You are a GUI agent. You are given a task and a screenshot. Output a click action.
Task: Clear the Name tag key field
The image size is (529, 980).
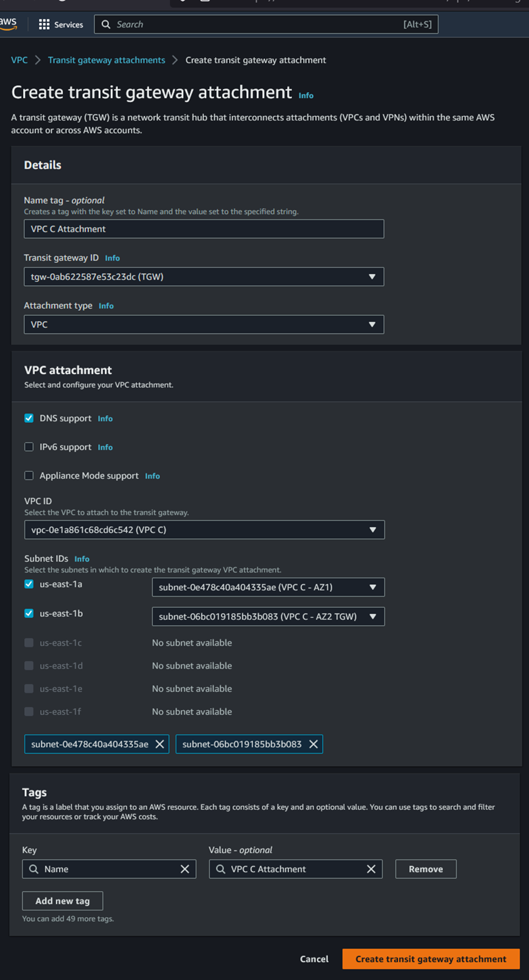pyautogui.click(x=185, y=869)
